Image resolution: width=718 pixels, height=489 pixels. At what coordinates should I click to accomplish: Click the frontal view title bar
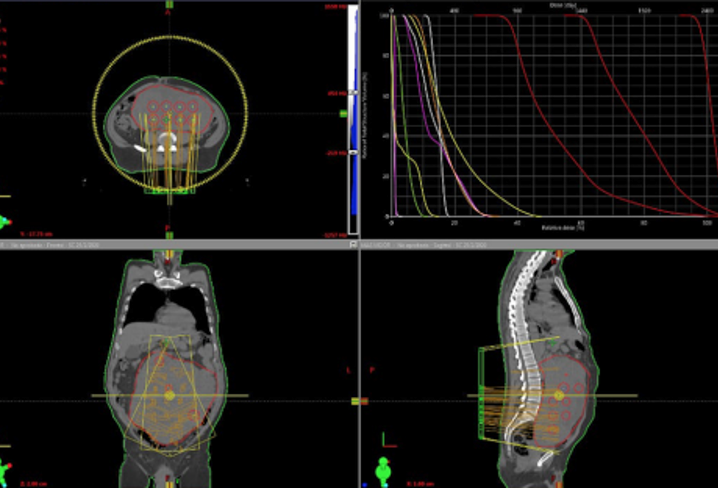point(179,244)
